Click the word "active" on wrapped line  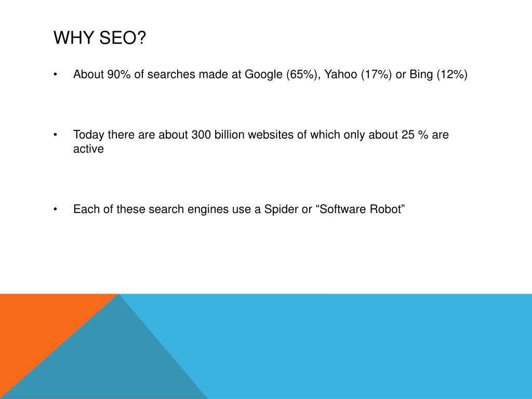coord(88,149)
